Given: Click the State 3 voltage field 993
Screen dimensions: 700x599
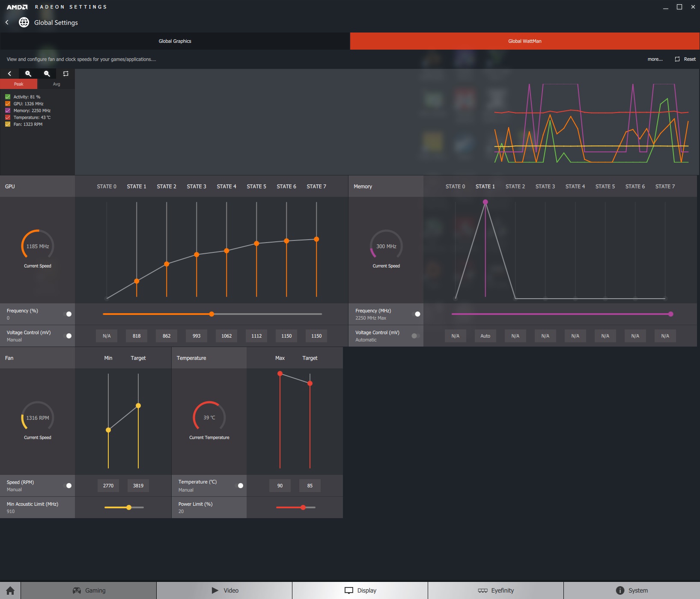Looking at the screenshot, I should point(197,336).
